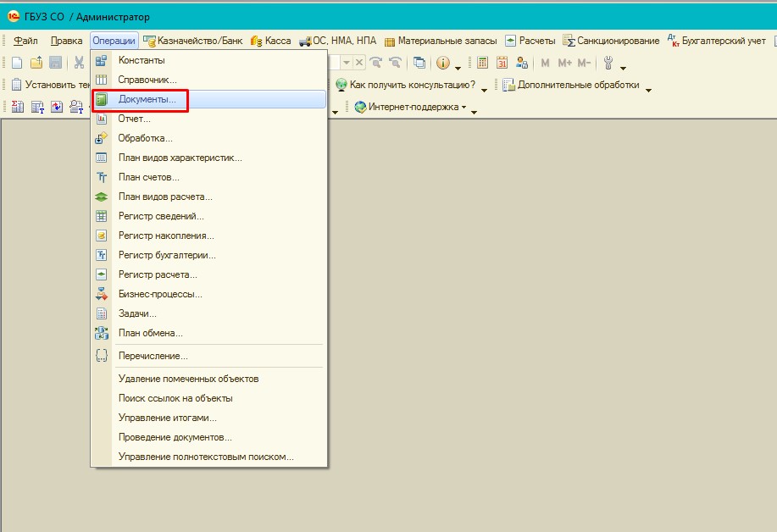Select Справочник... from Operations menu
This screenshot has height=532, width=777.
click(x=147, y=80)
